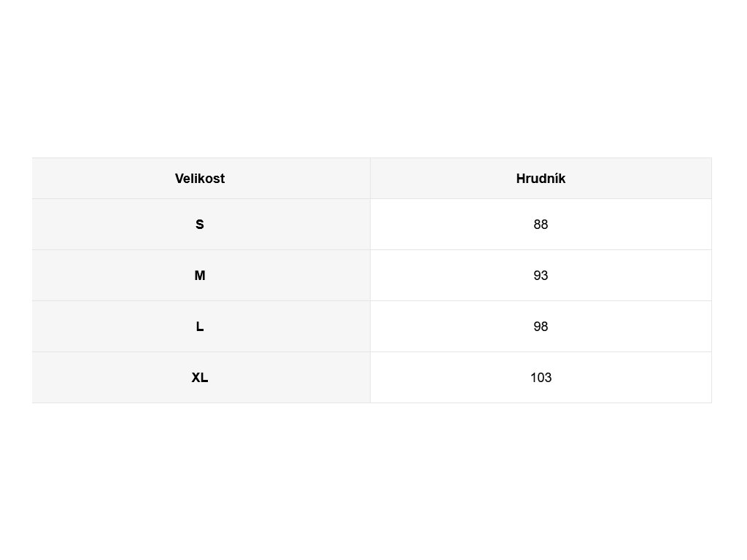Image resolution: width=747 pixels, height=560 pixels.
Task: Click the number 88 in S row
Action: click(x=541, y=225)
